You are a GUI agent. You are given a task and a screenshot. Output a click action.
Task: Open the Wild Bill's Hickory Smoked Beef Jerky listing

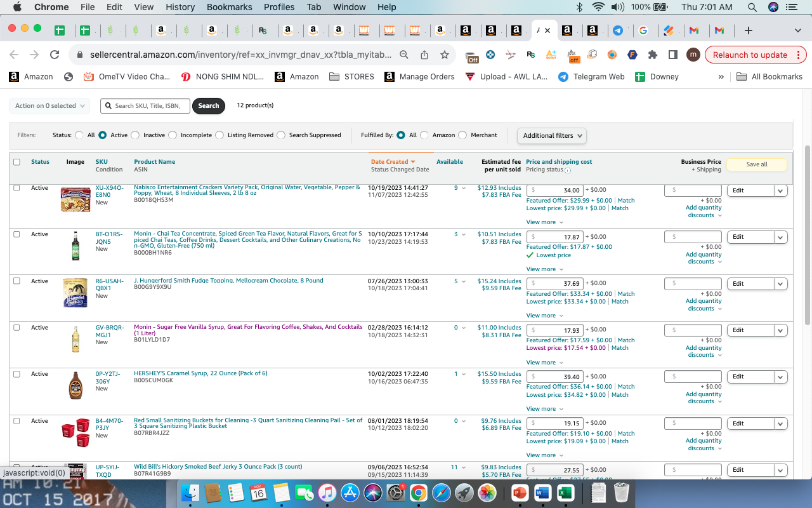(x=218, y=467)
